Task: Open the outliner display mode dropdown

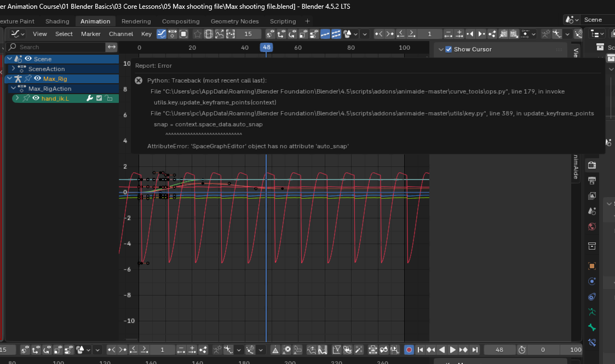Action: click(597, 34)
